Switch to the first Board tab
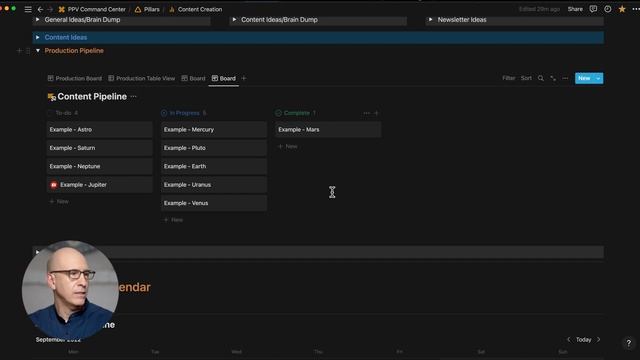 click(193, 78)
